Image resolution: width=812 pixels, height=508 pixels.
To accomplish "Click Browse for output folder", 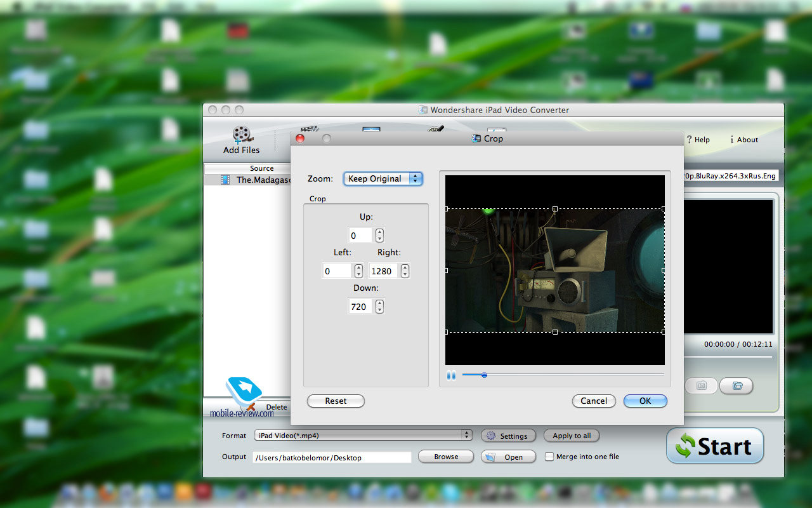I will 446,457.
